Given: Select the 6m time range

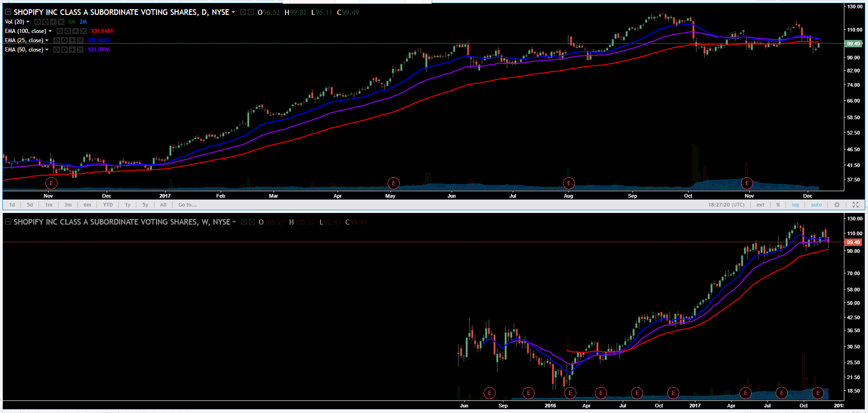Looking at the screenshot, I should (88, 205).
